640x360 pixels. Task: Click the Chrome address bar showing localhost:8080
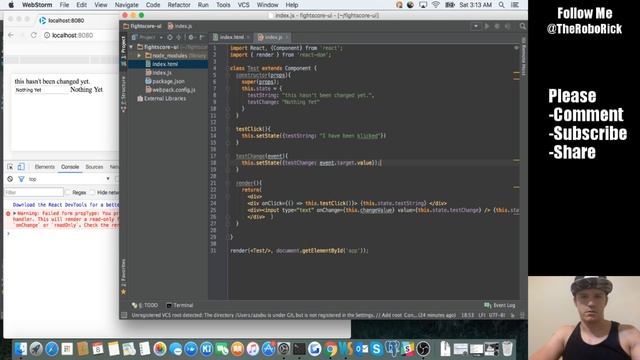coord(80,36)
